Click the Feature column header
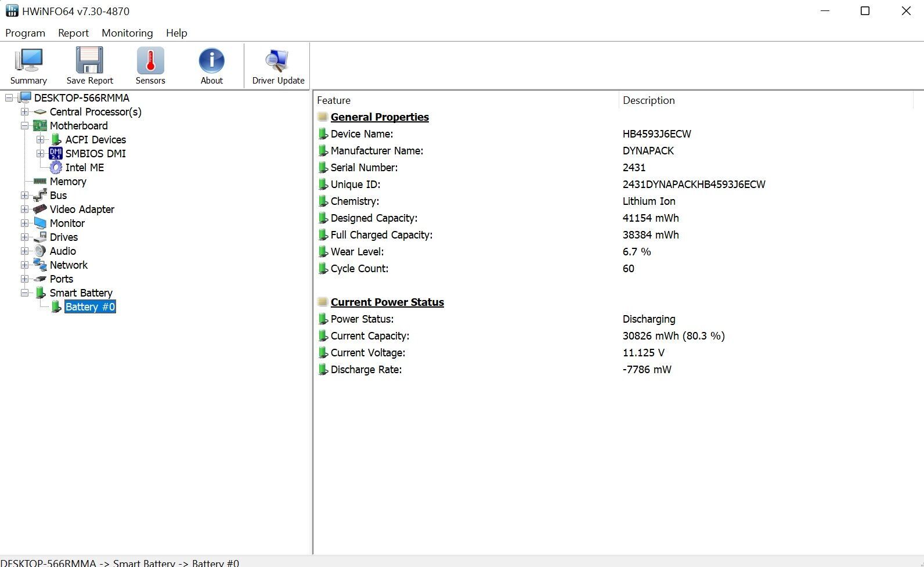 466,100
